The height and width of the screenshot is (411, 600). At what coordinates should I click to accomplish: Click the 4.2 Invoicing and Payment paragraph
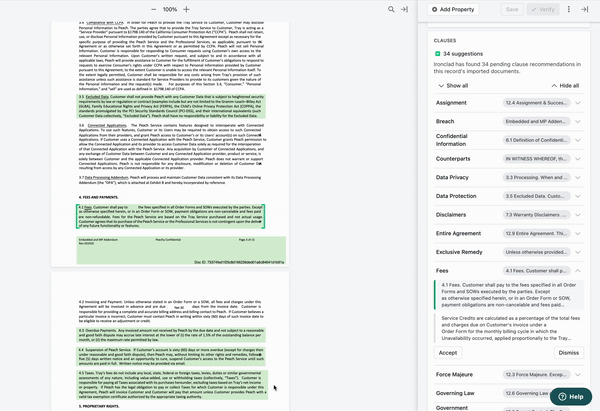click(x=171, y=312)
